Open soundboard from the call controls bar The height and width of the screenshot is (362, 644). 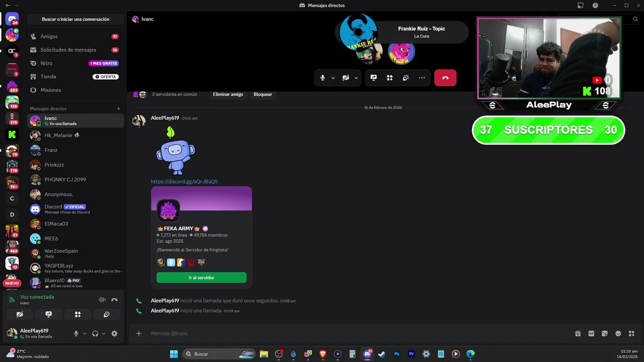pyautogui.click(x=406, y=78)
